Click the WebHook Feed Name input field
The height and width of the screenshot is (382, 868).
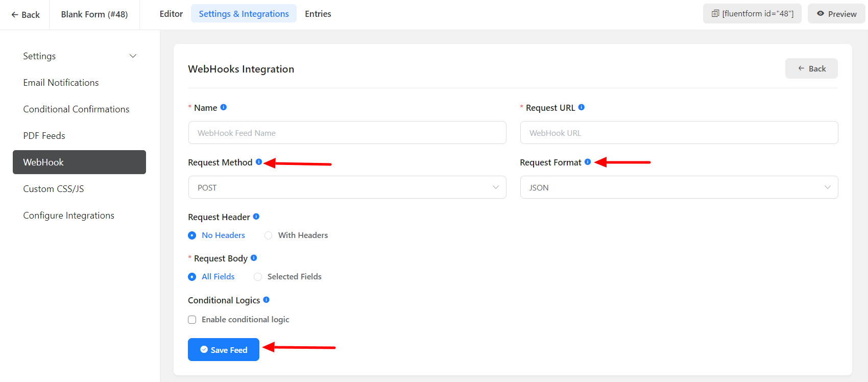pyautogui.click(x=347, y=133)
